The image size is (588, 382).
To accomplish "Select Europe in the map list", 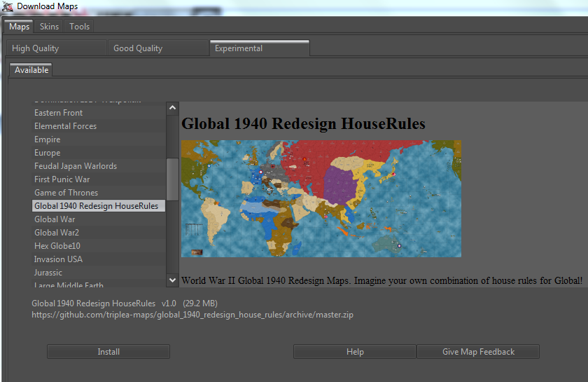I will tap(98, 153).
